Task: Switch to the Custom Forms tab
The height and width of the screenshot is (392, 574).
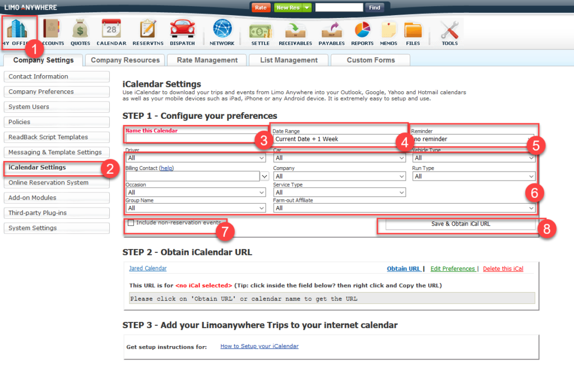Action: [x=371, y=60]
